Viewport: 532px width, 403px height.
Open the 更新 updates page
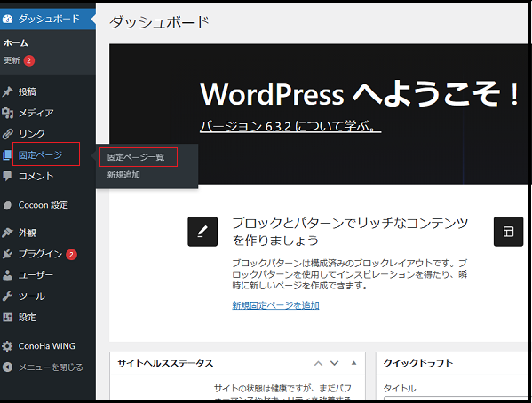(12, 60)
